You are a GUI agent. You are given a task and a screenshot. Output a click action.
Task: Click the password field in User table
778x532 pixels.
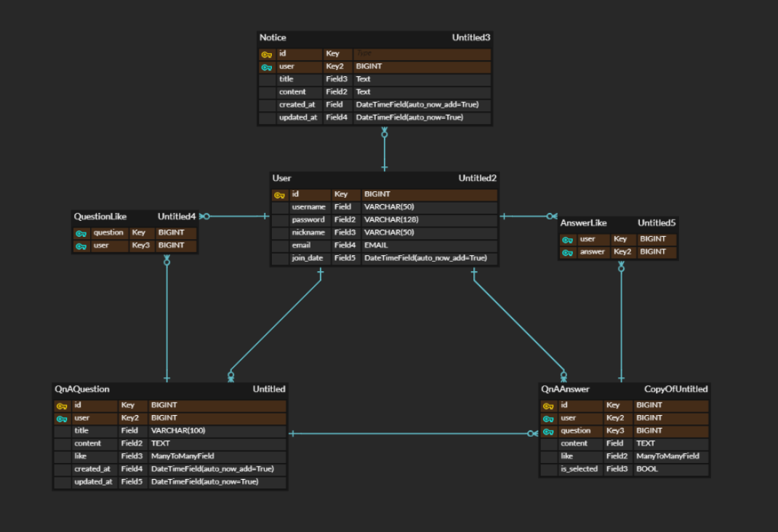click(308, 219)
